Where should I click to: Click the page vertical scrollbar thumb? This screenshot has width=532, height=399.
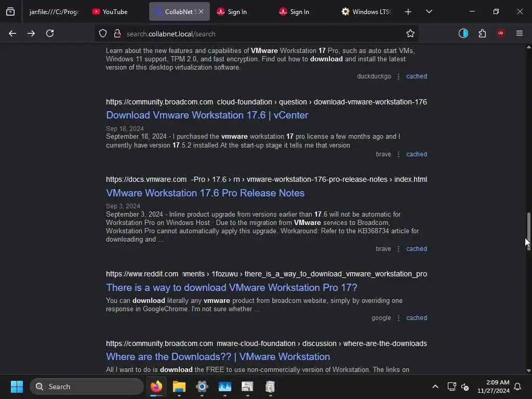coord(528,231)
